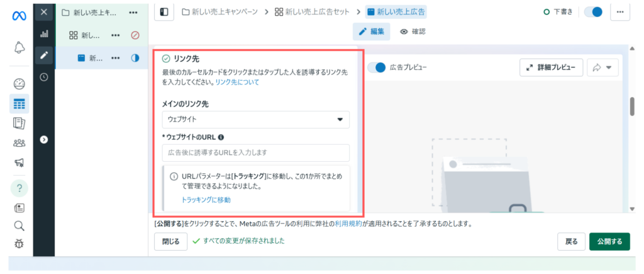644x274 pixels.
Task: Select the 編集 edit tab
Action: pos(371,31)
